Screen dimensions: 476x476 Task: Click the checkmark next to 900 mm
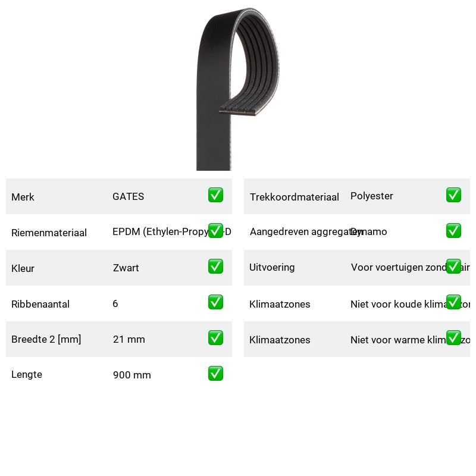click(215, 374)
